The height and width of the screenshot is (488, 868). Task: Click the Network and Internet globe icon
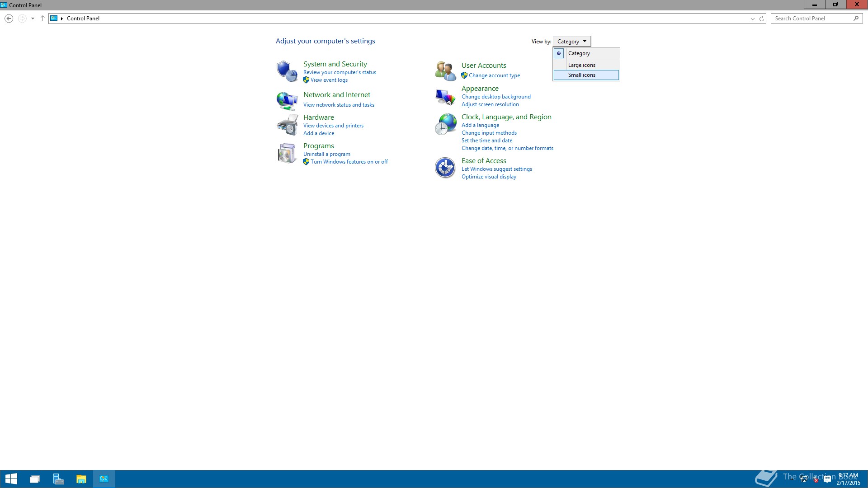pyautogui.click(x=287, y=100)
